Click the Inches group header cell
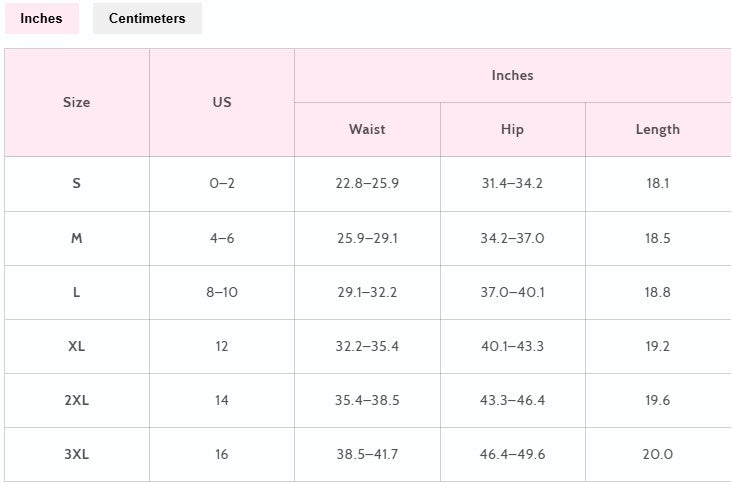This screenshot has height=483, width=733. [x=512, y=75]
